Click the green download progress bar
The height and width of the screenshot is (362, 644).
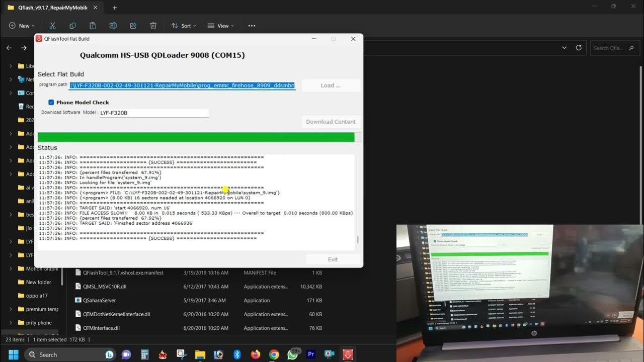pyautogui.click(x=199, y=137)
